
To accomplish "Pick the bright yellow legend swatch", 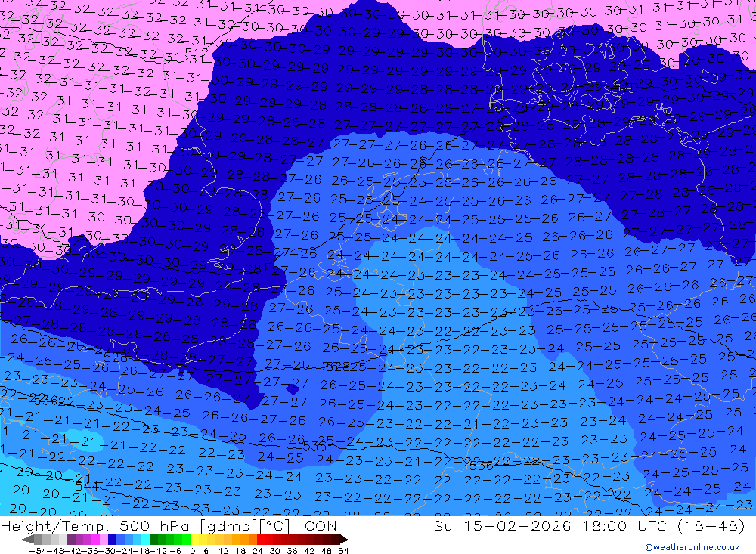I will pos(194,539).
